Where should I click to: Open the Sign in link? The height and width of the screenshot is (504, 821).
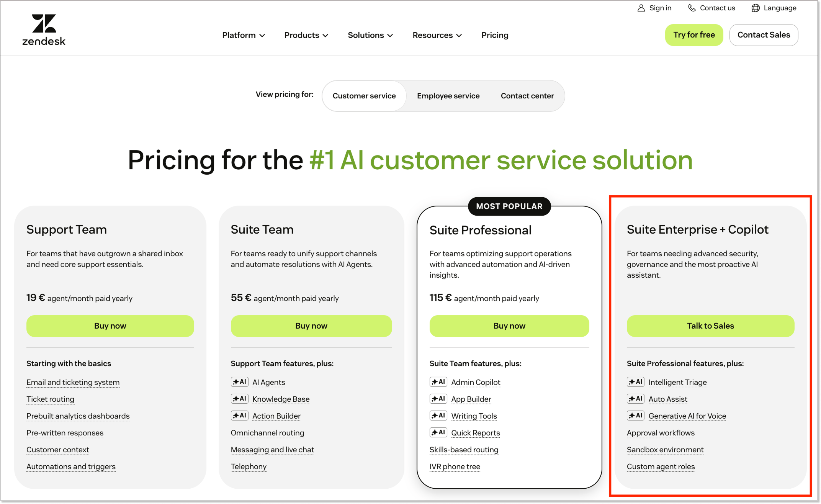(x=654, y=8)
